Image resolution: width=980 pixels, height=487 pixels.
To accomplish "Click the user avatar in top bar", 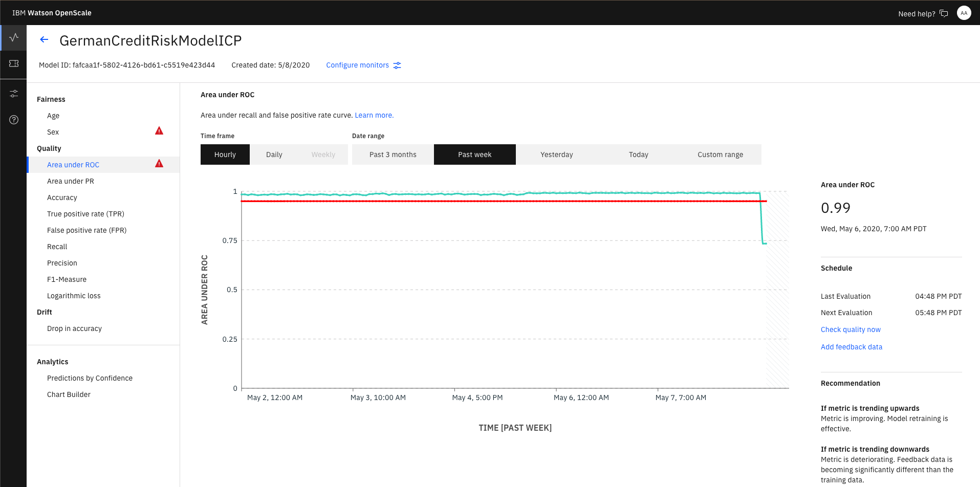I will tap(964, 13).
